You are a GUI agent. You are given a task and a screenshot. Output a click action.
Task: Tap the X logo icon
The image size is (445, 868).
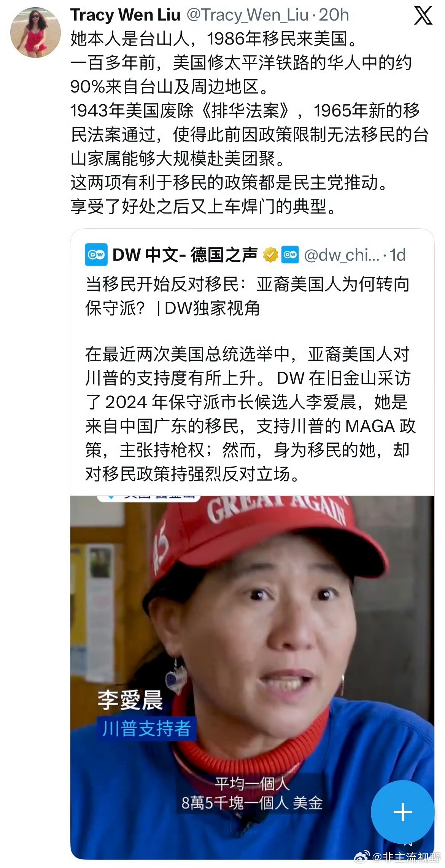[x=423, y=16]
